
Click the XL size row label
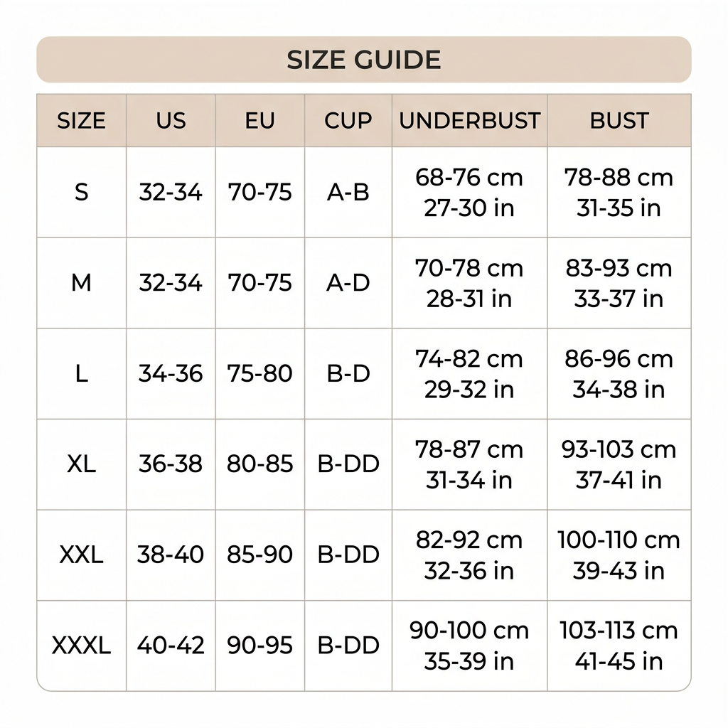(81, 464)
